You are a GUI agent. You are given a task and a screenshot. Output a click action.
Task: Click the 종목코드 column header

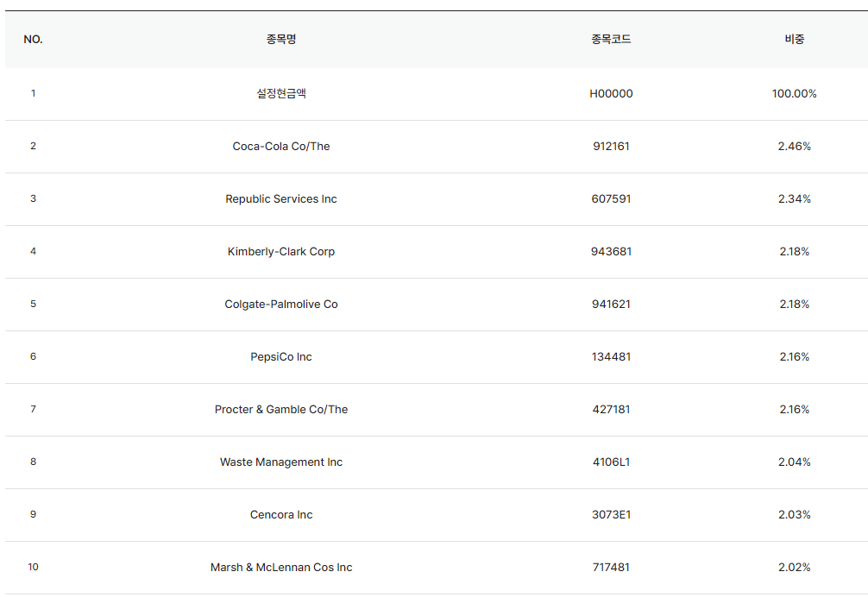point(611,39)
